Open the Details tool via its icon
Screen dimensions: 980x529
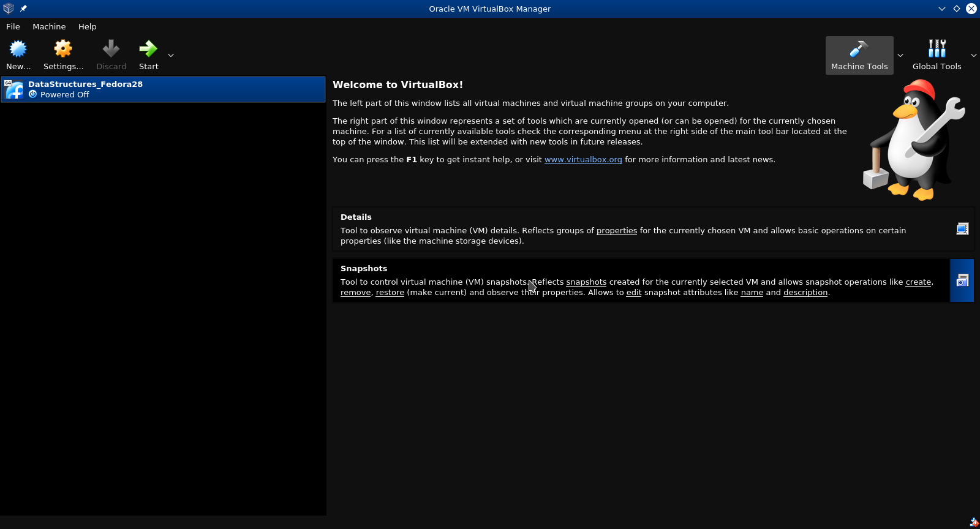(962, 229)
